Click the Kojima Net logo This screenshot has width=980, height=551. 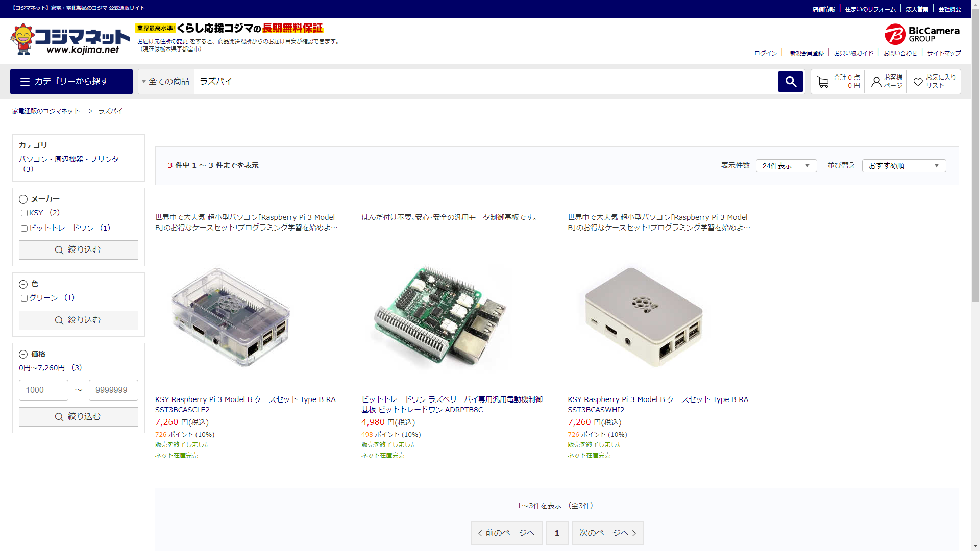pyautogui.click(x=70, y=39)
